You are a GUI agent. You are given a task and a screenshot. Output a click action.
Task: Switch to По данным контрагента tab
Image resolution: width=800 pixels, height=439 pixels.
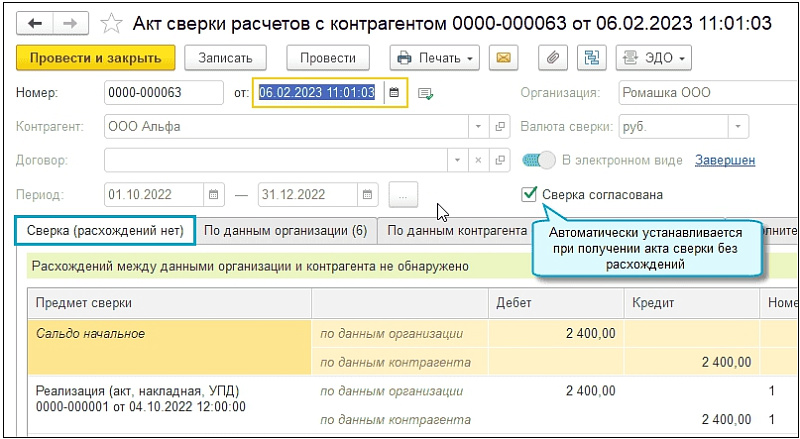tap(457, 231)
